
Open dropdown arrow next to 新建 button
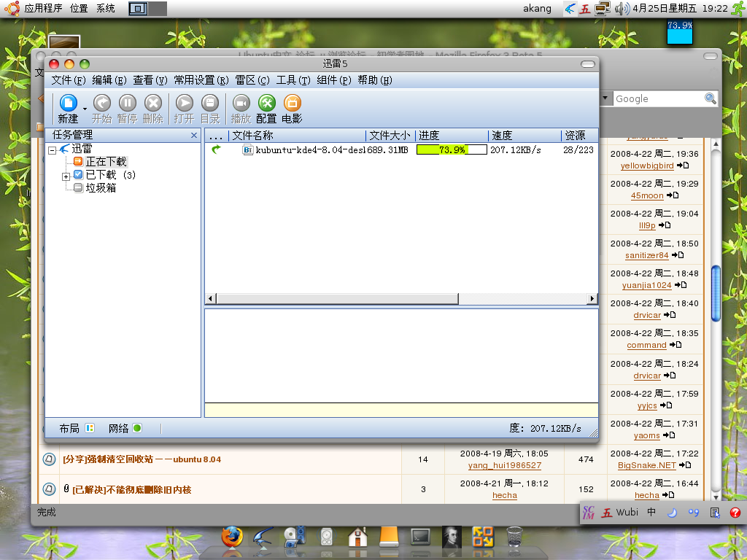(85, 109)
